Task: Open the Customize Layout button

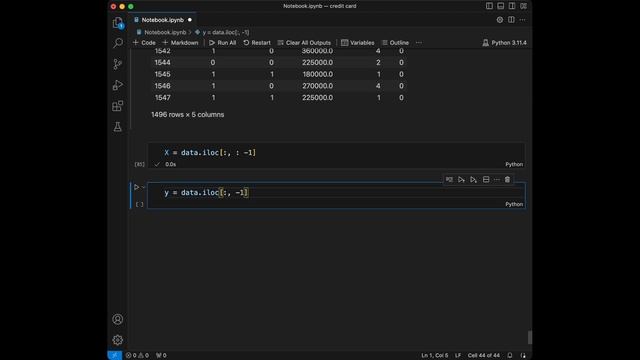Action: 523,6
